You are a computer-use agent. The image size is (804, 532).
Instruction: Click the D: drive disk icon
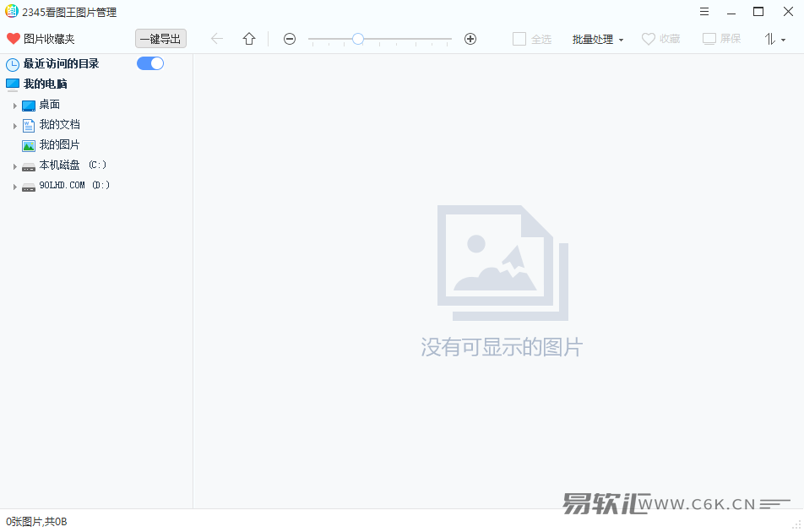coord(29,187)
